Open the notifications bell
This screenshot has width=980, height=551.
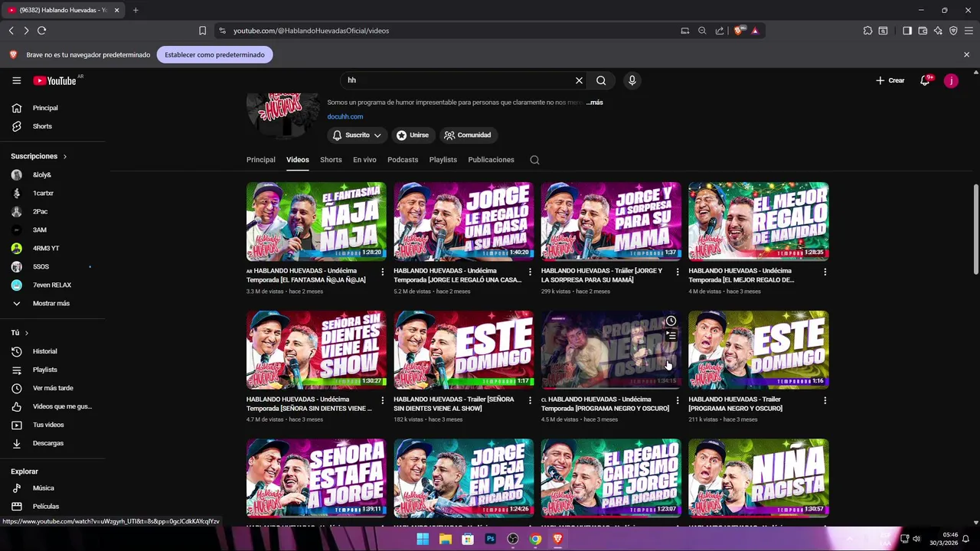[x=925, y=80]
